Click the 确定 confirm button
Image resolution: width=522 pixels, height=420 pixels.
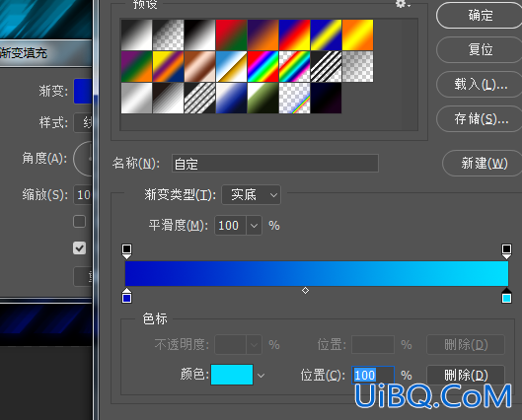tap(480, 16)
